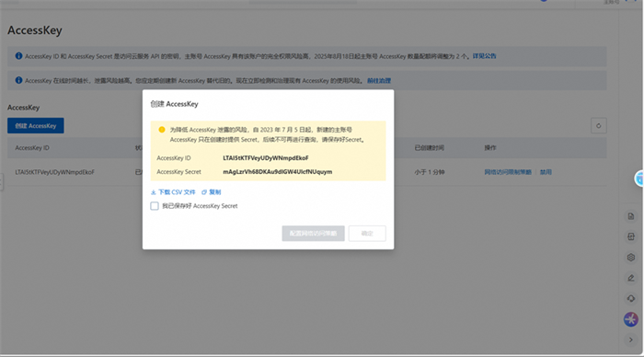Open the colorful AI assistant icon

631,319
